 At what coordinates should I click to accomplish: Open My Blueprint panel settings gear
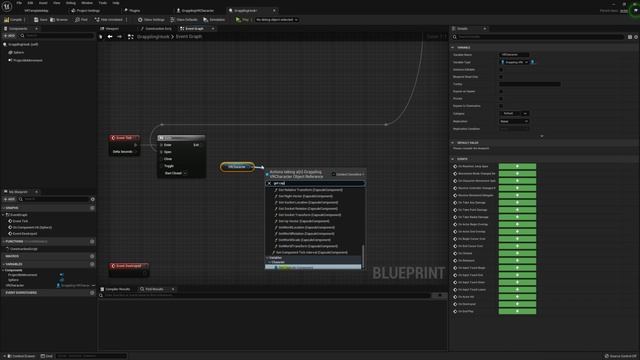[x=93, y=199]
